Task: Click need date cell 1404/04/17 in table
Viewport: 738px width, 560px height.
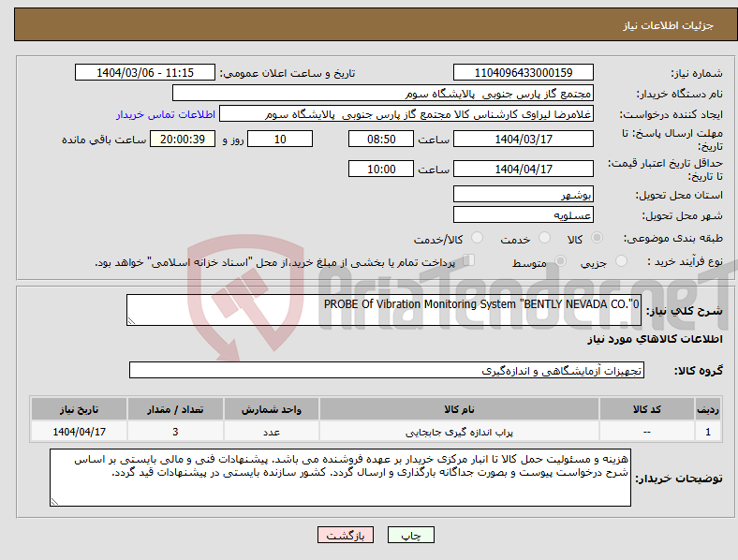Action: (x=79, y=432)
